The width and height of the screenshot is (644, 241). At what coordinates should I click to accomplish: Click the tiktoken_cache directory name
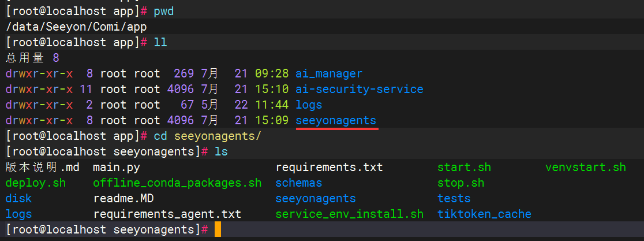pos(484,214)
